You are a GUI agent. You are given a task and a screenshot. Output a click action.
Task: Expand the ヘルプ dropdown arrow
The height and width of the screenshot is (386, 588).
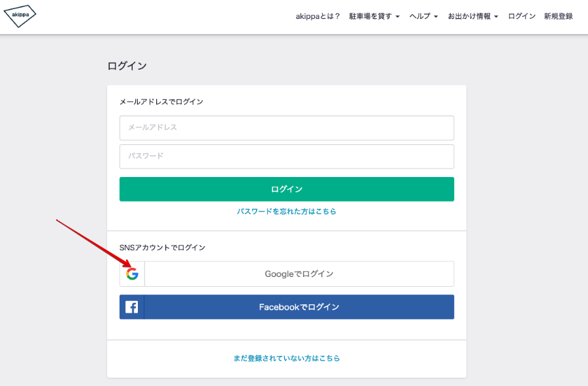tap(436, 16)
